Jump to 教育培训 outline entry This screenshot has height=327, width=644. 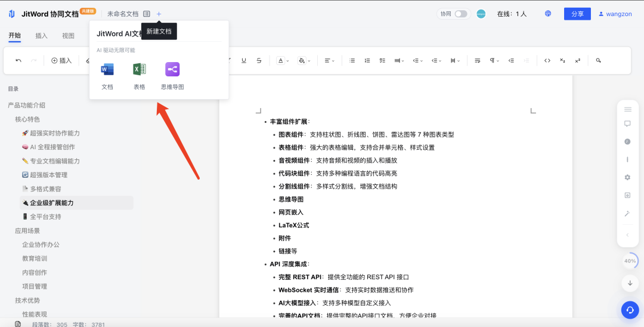pos(35,258)
